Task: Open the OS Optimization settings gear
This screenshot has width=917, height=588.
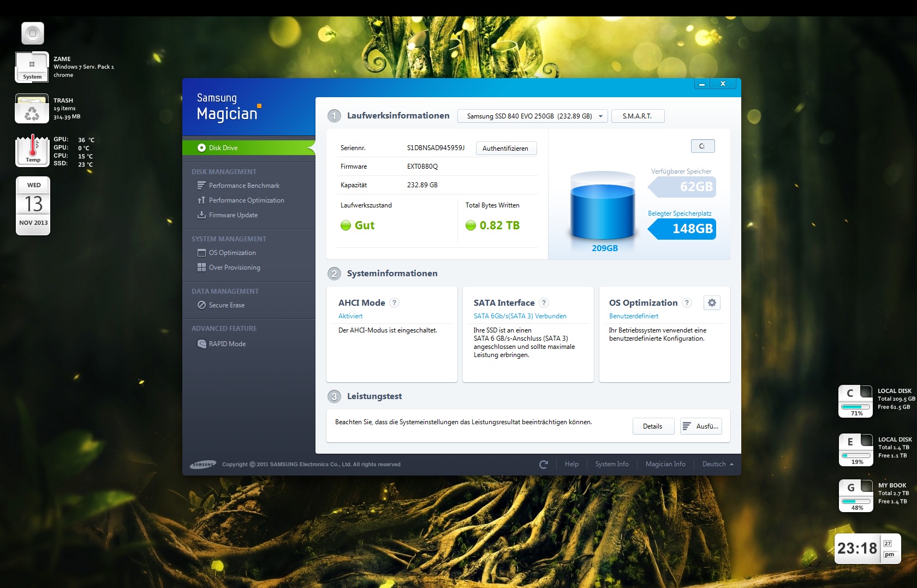Action: click(712, 302)
